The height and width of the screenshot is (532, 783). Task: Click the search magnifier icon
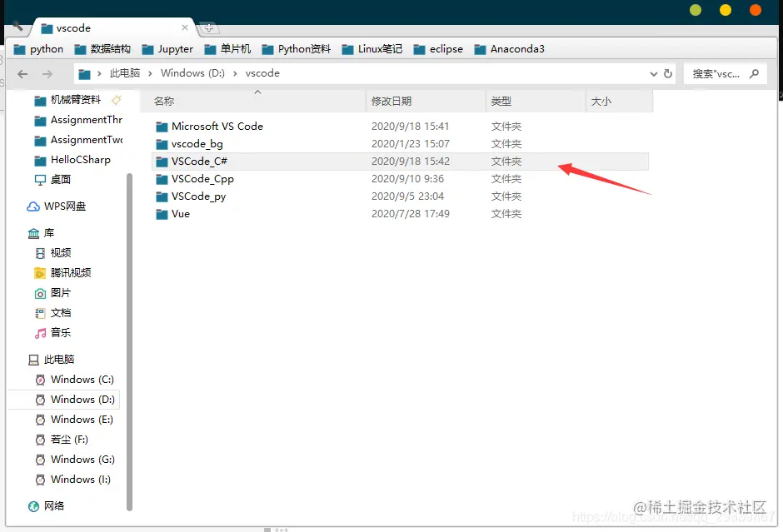point(754,74)
